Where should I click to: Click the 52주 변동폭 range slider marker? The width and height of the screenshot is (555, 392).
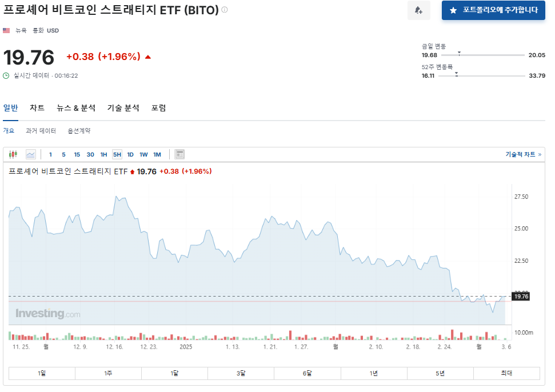(457, 74)
